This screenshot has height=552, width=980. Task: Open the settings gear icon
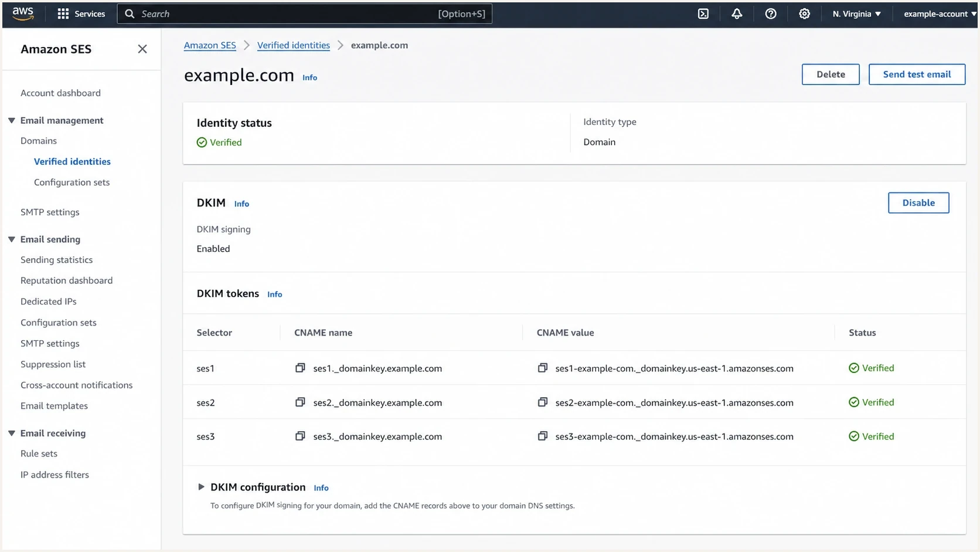805,13
